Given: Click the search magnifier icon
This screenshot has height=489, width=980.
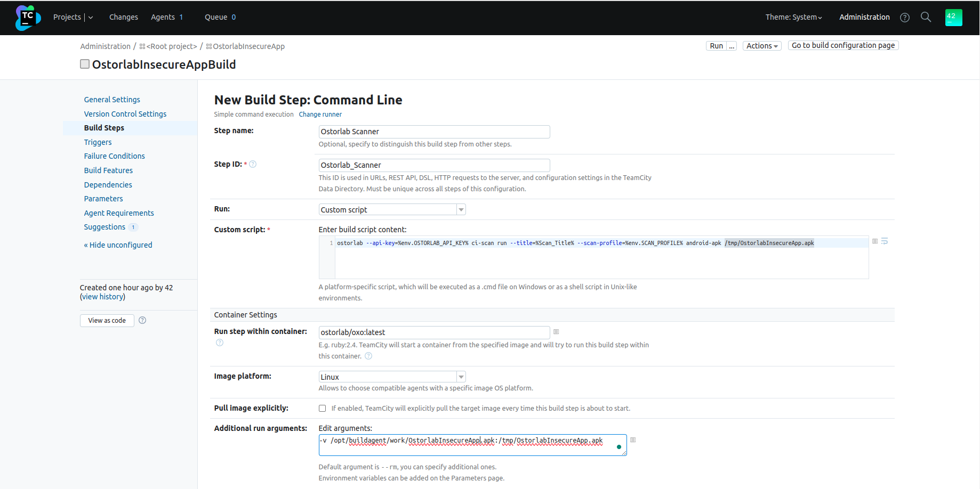Looking at the screenshot, I should pos(926,17).
